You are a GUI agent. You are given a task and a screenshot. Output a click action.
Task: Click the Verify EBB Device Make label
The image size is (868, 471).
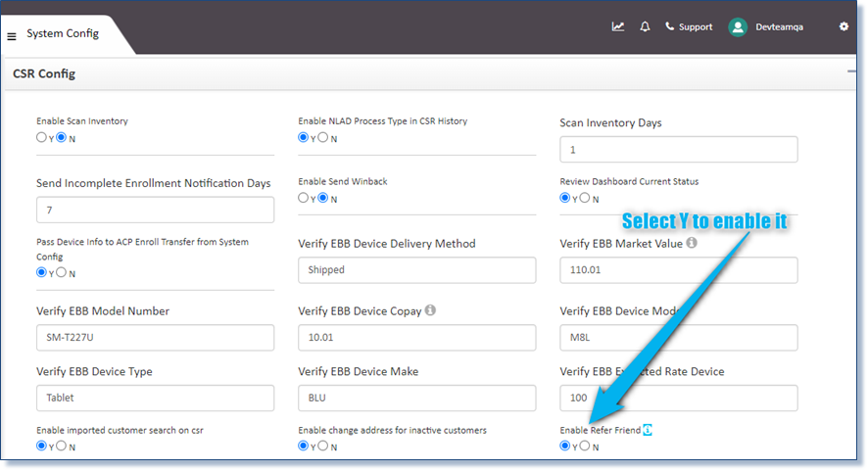359,371
